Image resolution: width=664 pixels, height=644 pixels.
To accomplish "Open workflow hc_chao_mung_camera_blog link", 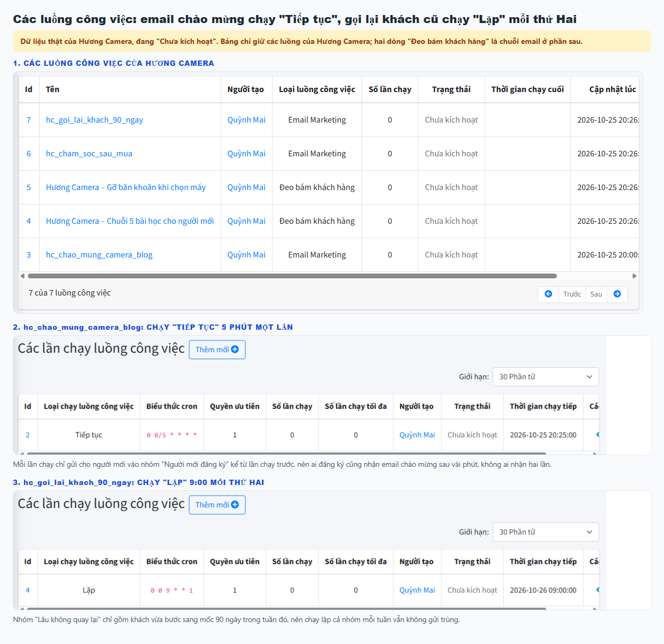I will (99, 255).
